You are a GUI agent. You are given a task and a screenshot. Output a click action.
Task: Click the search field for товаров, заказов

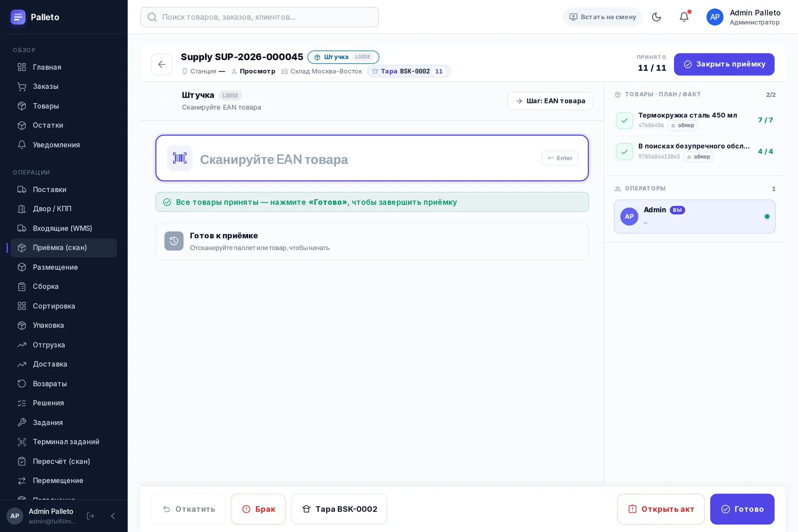tap(259, 17)
